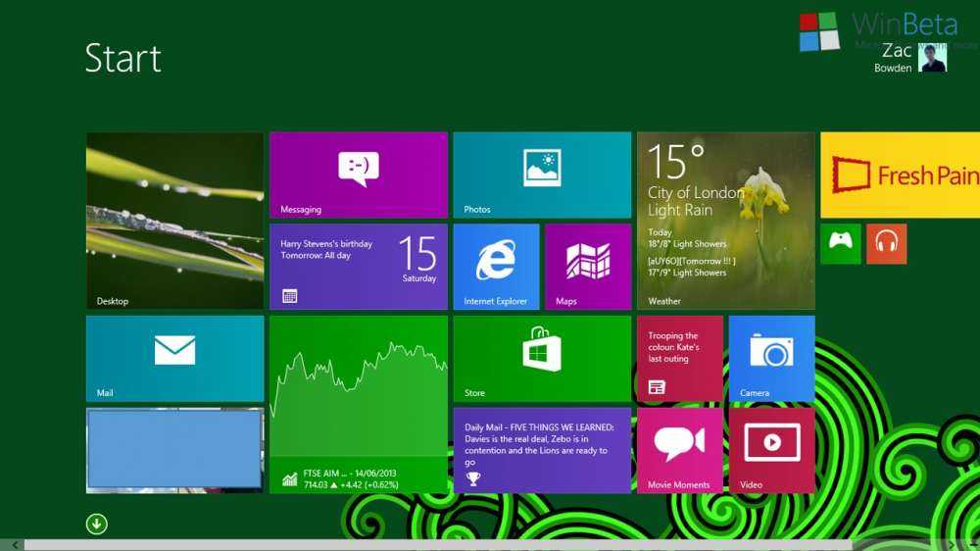Open the Desktop tile
Image resolution: width=980 pixels, height=551 pixels.
(x=175, y=221)
